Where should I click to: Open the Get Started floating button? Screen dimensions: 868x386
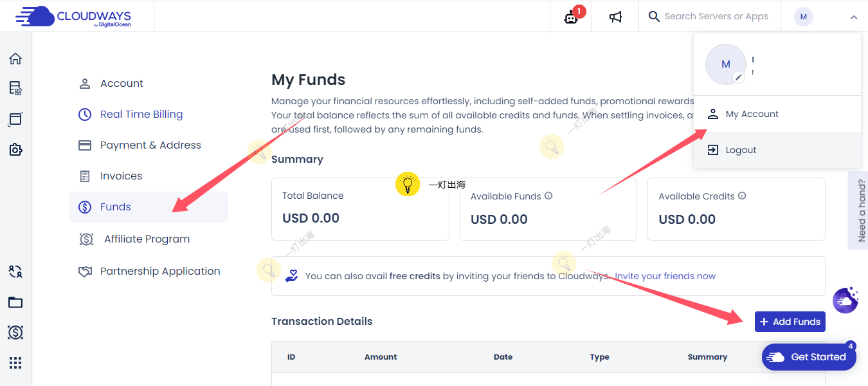point(809,357)
